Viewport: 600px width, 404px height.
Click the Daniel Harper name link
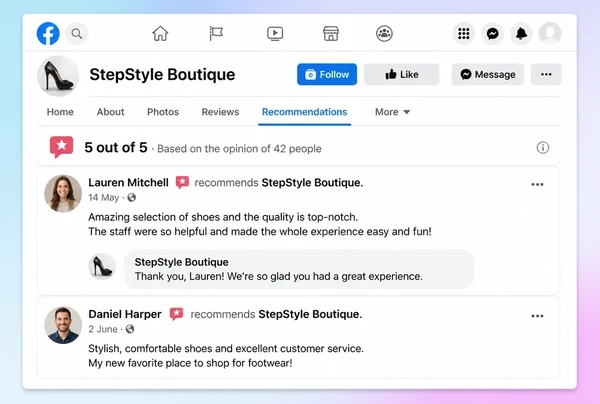tap(125, 314)
